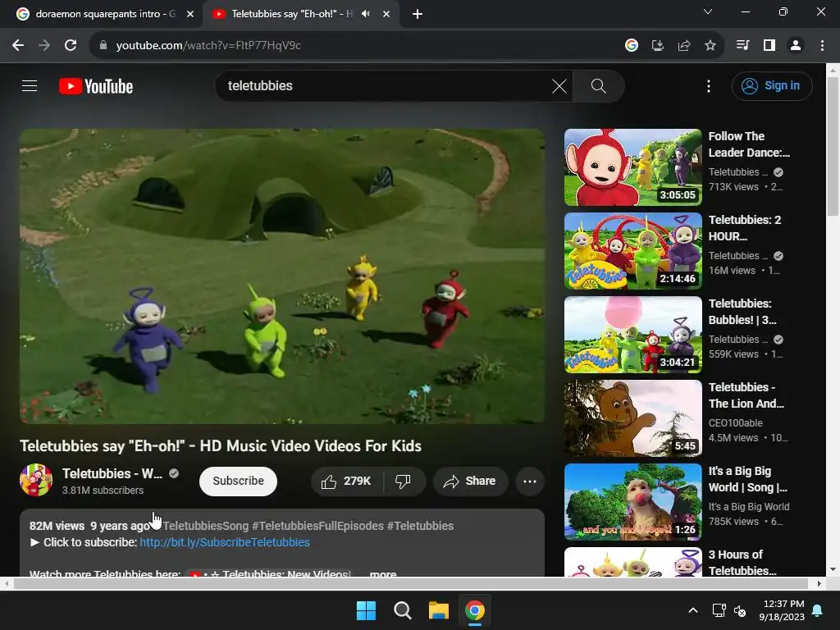The image size is (840, 630).
Task: Go back to the previous page
Action: (x=18, y=46)
